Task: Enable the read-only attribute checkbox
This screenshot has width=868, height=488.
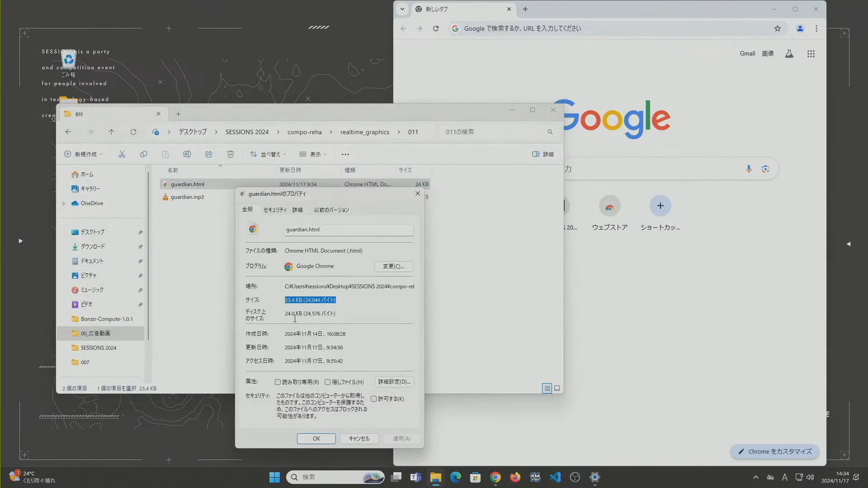Action: 278,382
